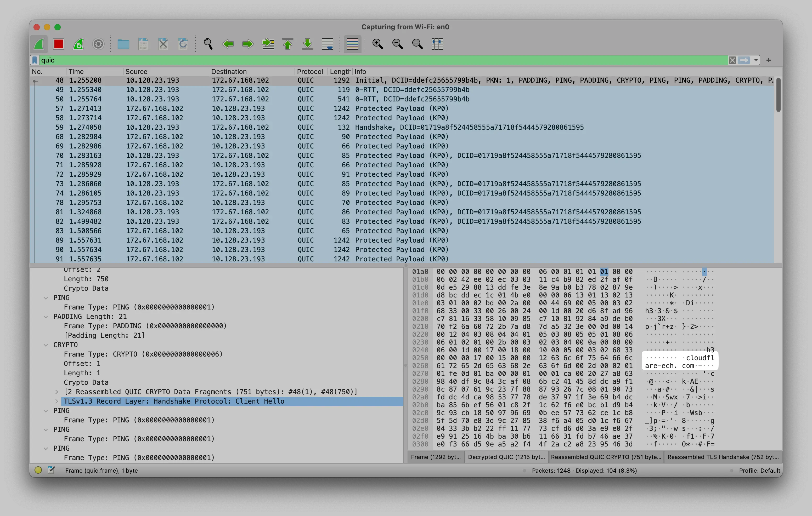Zoom in on packet text
The width and height of the screenshot is (812, 516).
377,44
